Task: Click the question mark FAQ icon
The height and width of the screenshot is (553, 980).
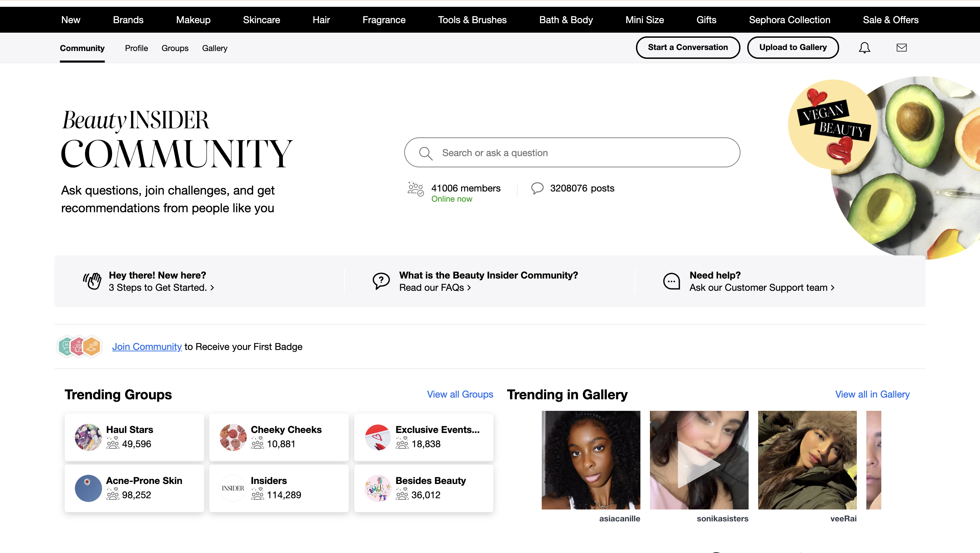Action: pyautogui.click(x=381, y=281)
